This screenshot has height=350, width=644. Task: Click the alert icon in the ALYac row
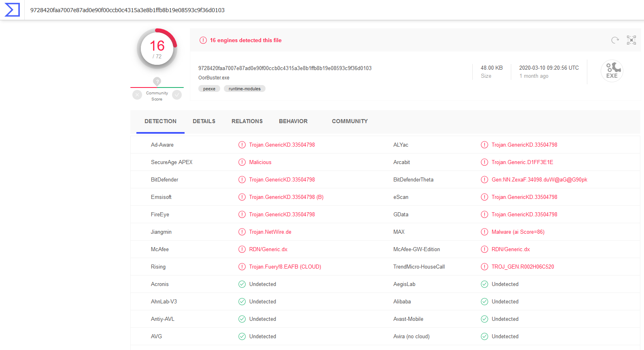coord(485,145)
